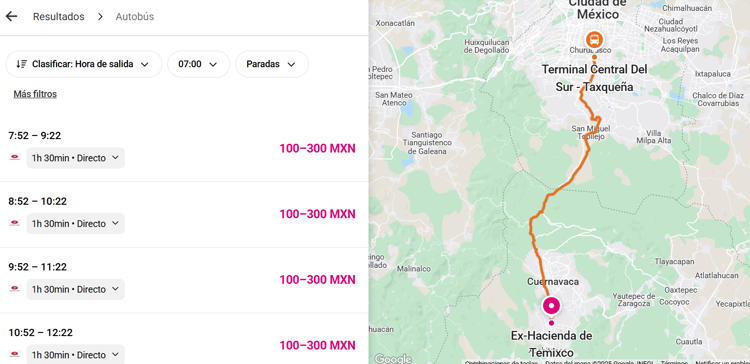Click the pink destination pin on map
The height and width of the screenshot is (364, 750).
click(551, 306)
